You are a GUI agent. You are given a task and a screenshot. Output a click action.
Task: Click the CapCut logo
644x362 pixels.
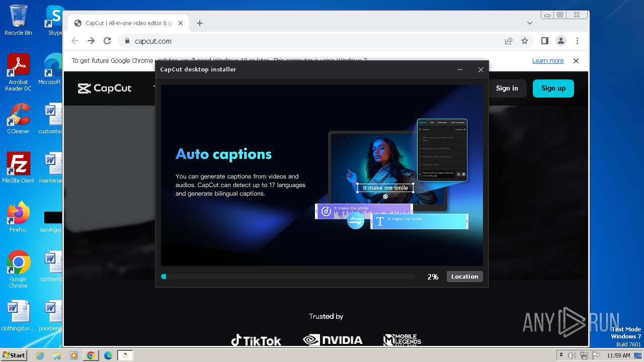(105, 88)
